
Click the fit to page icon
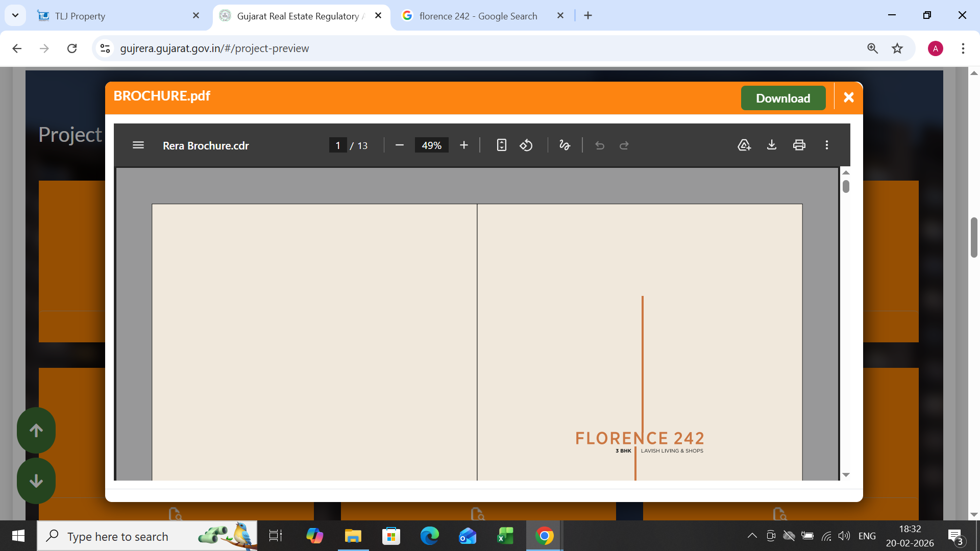point(501,145)
